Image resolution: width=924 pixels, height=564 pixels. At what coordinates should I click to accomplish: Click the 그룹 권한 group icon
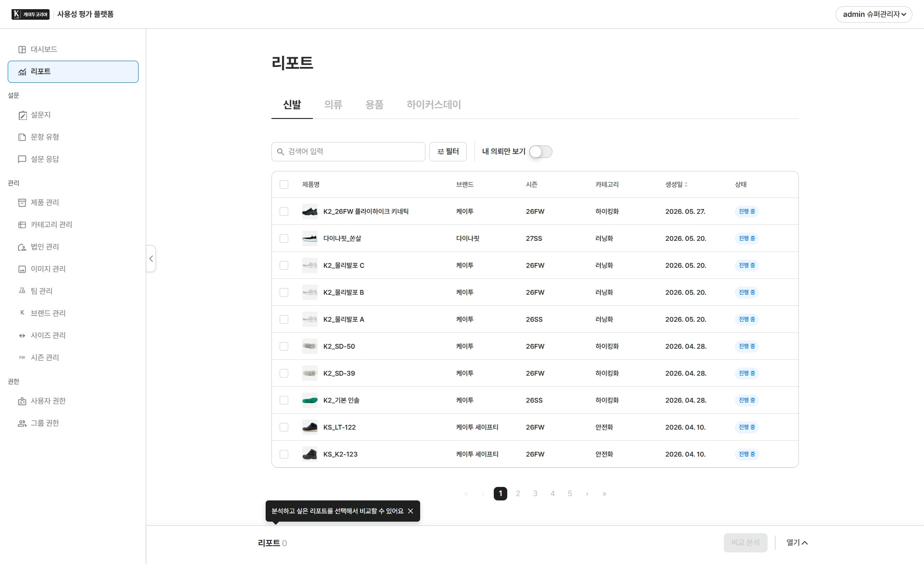click(x=22, y=423)
